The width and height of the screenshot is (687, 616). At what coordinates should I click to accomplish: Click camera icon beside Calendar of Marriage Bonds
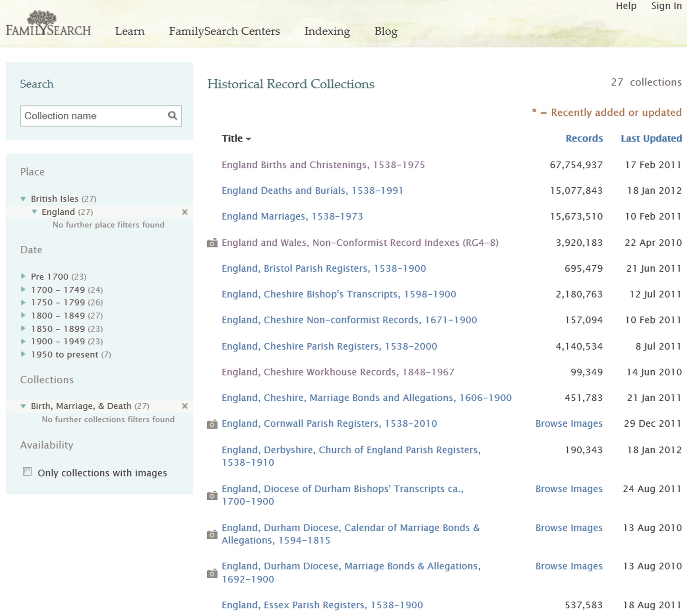[x=212, y=534]
